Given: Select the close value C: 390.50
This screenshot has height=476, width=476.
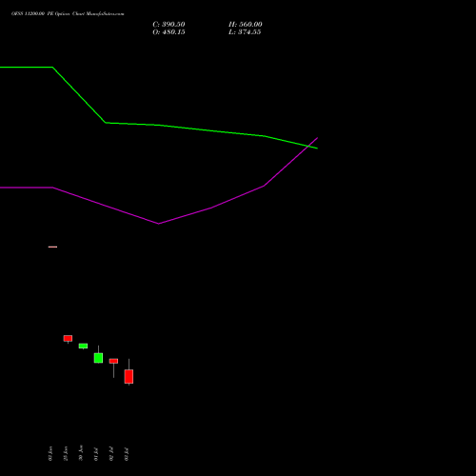Looking at the screenshot, I should point(169,25).
